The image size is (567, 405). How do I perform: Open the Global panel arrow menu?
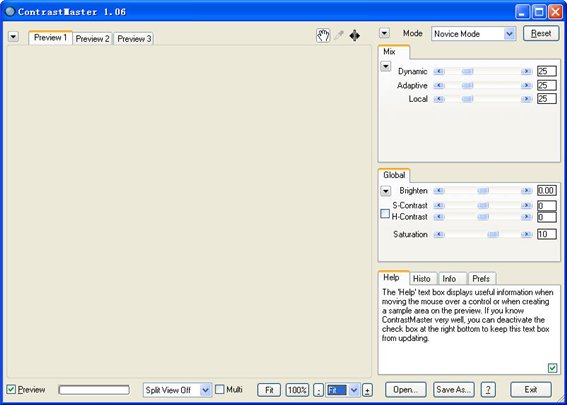pos(386,191)
